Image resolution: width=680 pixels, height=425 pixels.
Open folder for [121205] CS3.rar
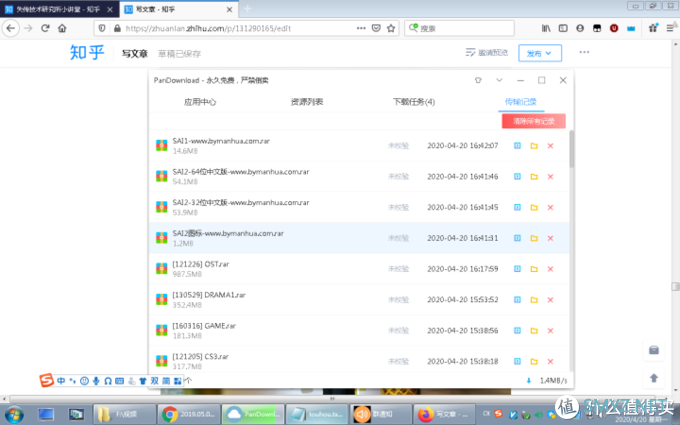click(x=534, y=361)
